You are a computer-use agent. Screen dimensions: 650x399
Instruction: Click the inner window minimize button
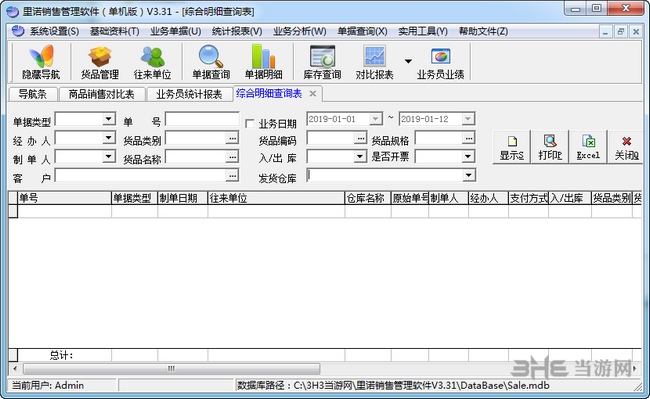point(605,31)
